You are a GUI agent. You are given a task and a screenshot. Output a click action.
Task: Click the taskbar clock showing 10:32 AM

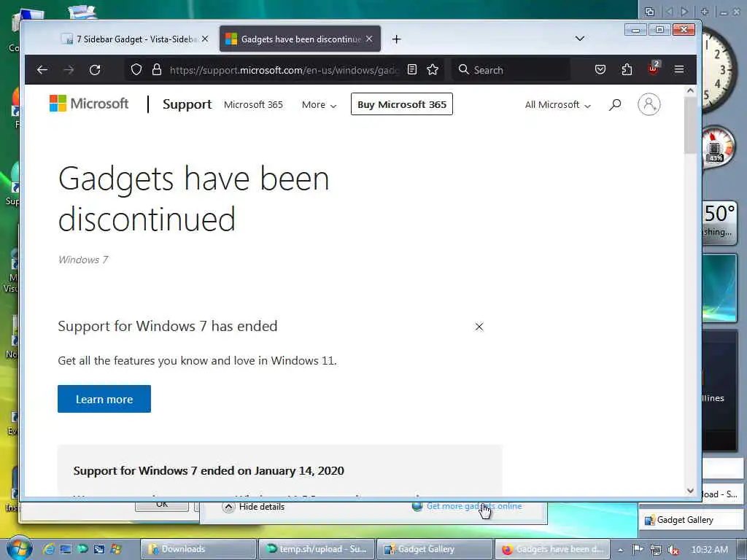709,550
